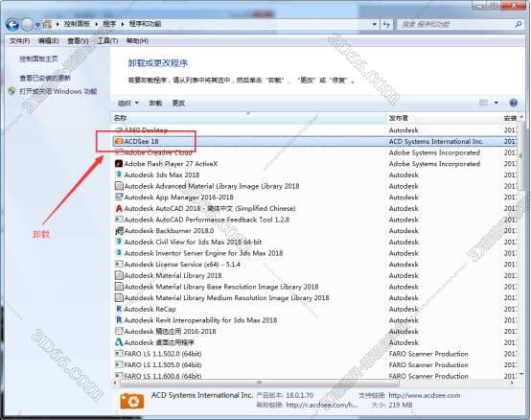Click the scroll up arrow of list
Viewport: 531px width, 420px height.
[521, 117]
